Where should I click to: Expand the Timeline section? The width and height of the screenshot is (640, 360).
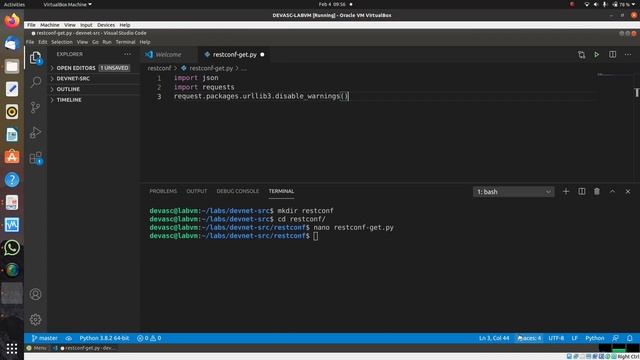69,100
